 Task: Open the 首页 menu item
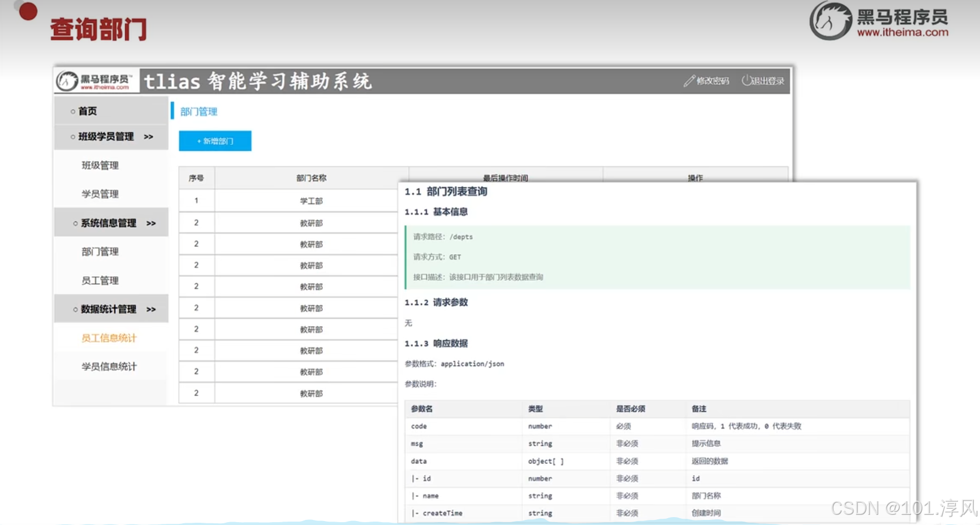tap(88, 111)
